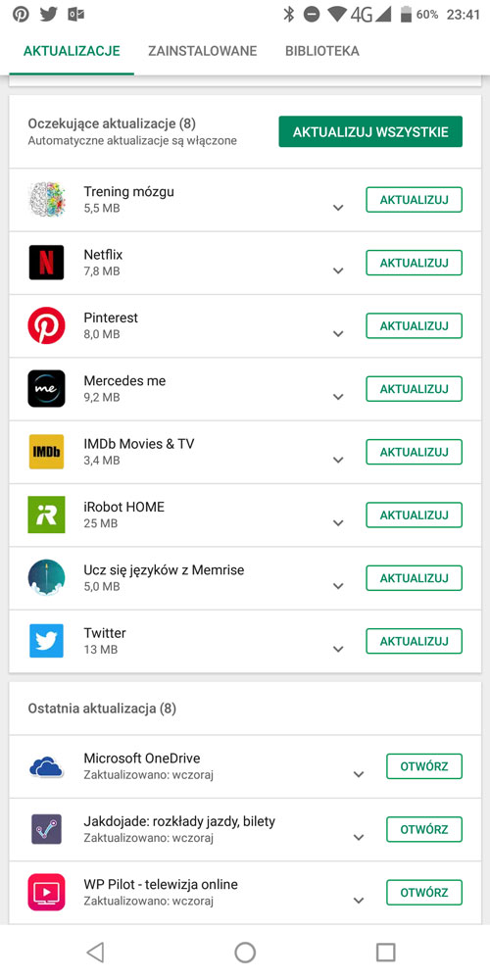This screenshot has height=980, width=490.
Task: Select the IMDb yellow app icon
Action: pyautogui.click(x=46, y=452)
